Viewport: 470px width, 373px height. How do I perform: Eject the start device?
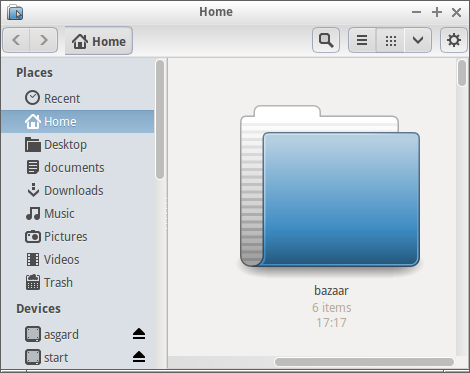click(139, 357)
